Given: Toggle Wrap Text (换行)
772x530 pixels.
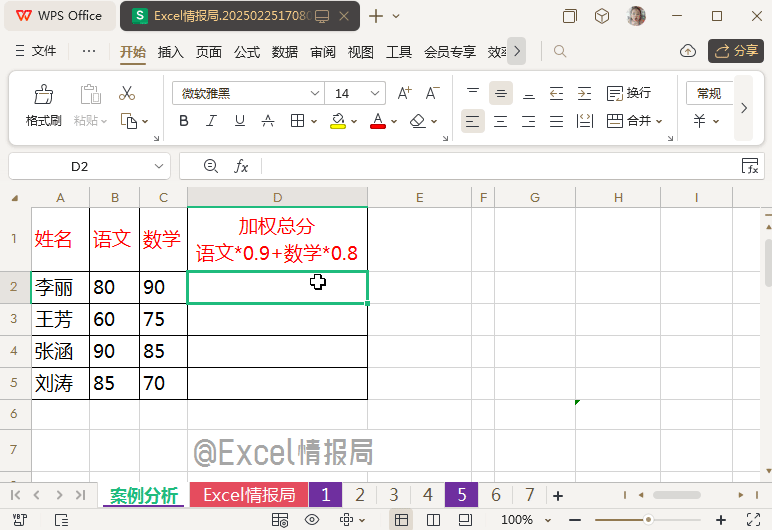Looking at the screenshot, I should click(629, 93).
